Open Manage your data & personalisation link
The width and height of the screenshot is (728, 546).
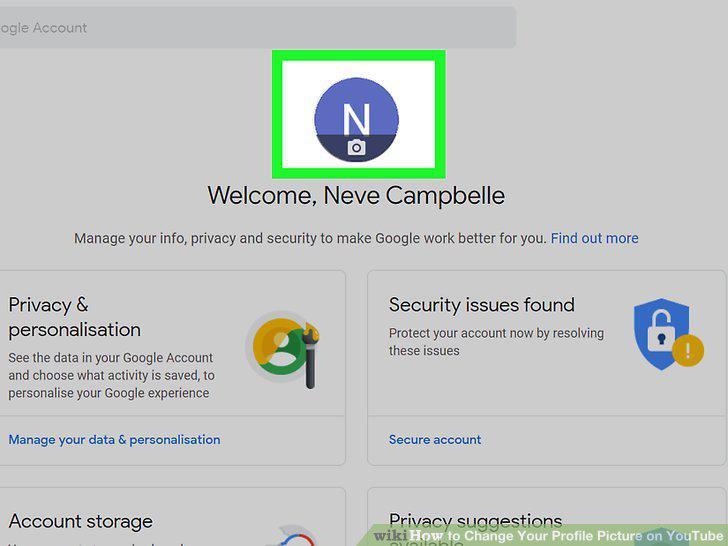point(114,440)
